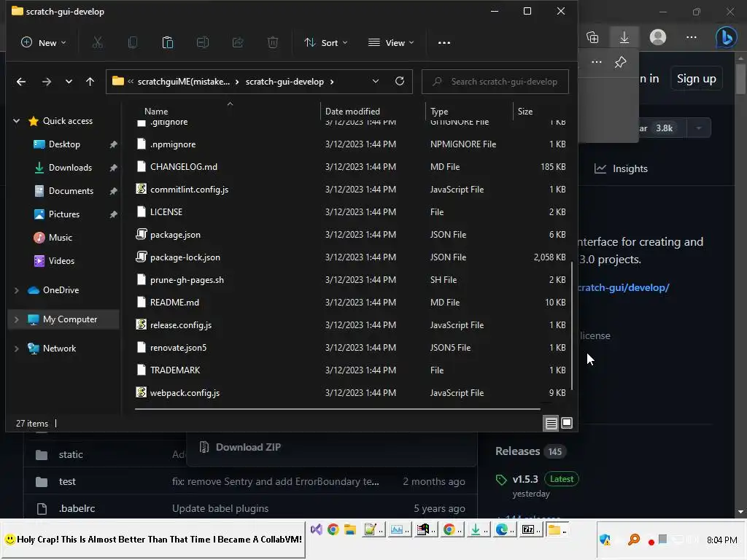
Task: Open 7-Zip window from taskbar
Action: [531, 529]
